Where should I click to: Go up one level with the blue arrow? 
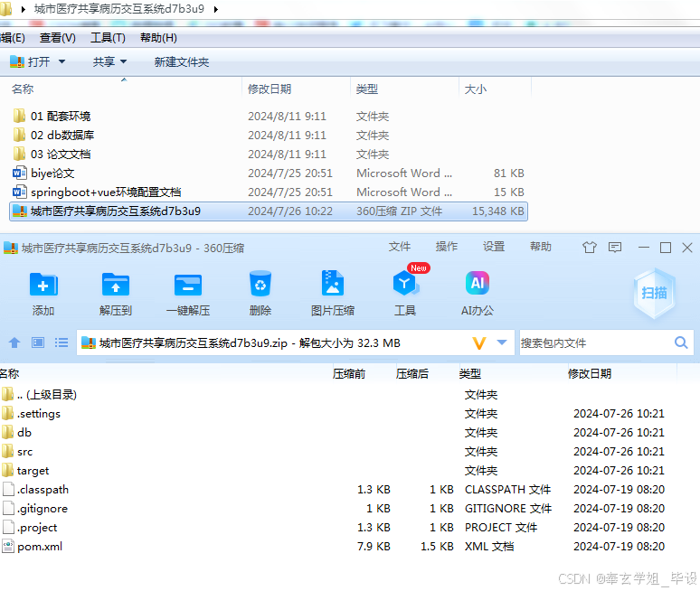tap(14, 342)
